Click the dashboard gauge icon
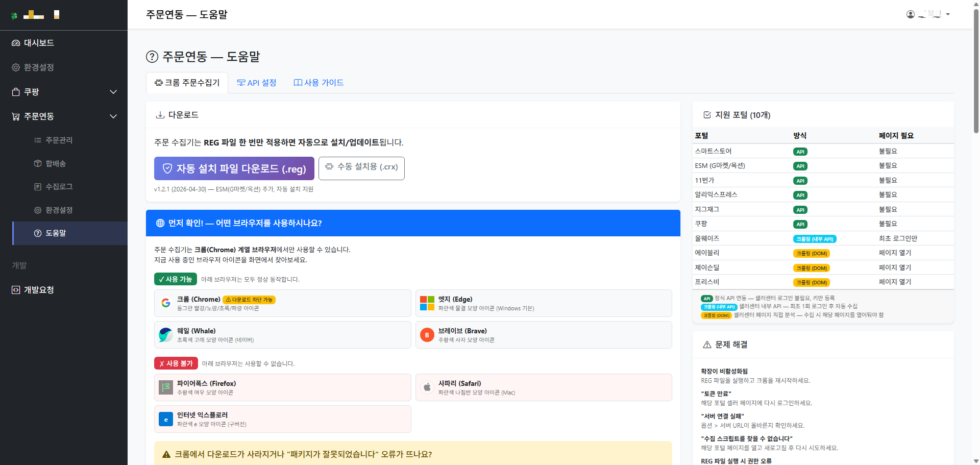The width and height of the screenshot is (980, 465). (x=16, y=43)
